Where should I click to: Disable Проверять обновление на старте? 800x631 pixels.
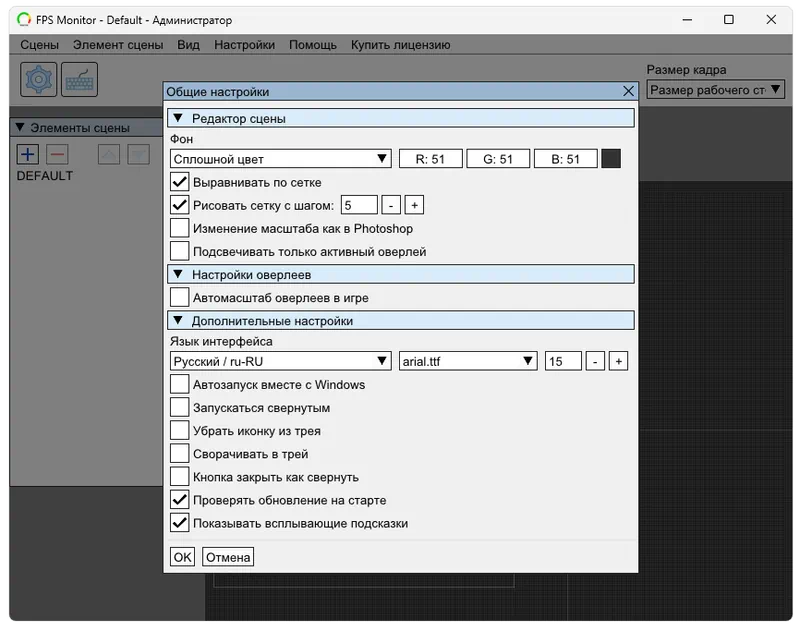coord(180,500)
